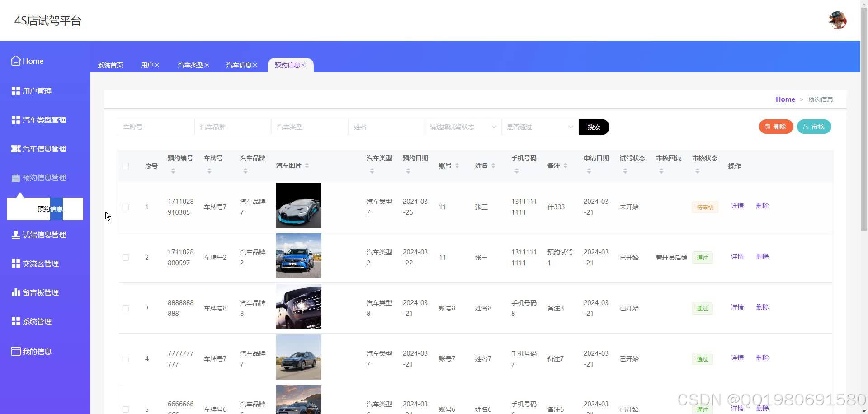The height and width of the screenshot is (414, 868).
Task: Click the Home breadcrumb link
Action: click(x=785, y=99)
